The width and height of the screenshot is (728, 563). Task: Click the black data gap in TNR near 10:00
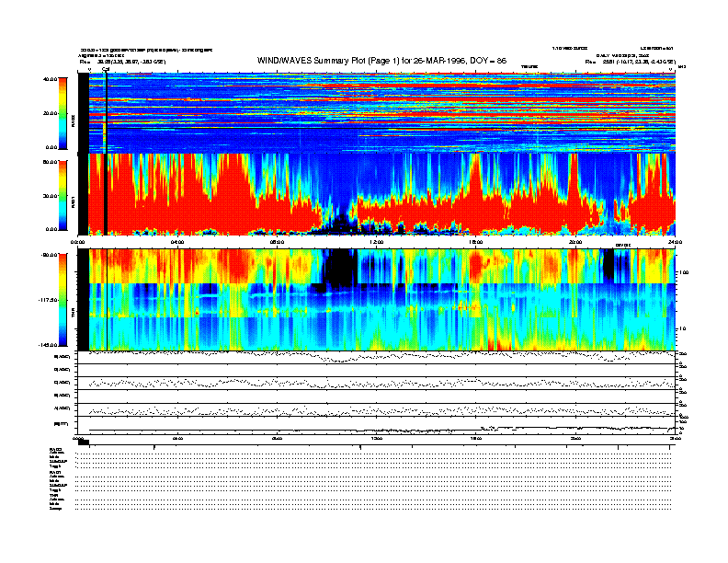pyautogui.click(x=340, y=267)
